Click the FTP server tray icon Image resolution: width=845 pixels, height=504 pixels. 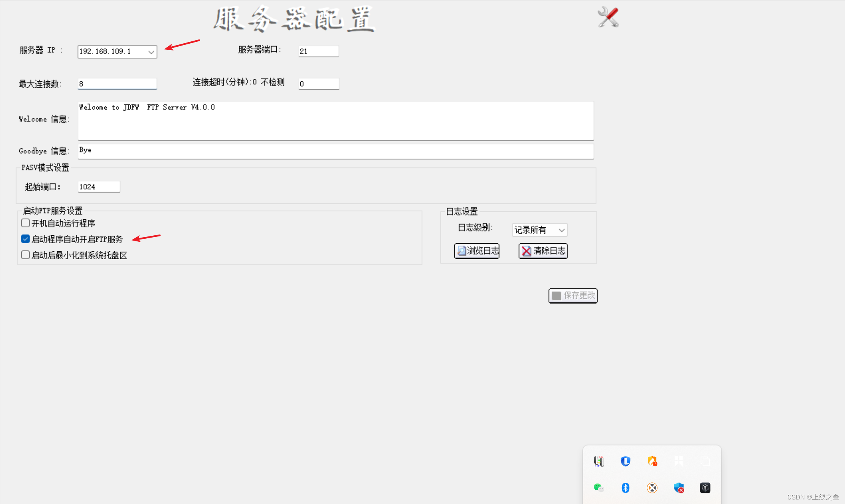coord(599,461)
